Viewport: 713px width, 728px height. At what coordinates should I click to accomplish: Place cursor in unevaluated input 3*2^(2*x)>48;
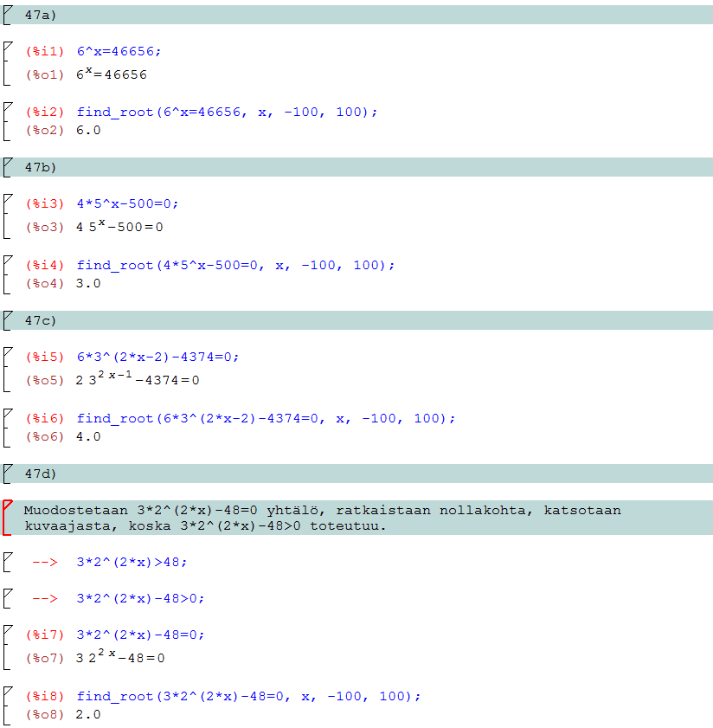click(x=132, y=563)
